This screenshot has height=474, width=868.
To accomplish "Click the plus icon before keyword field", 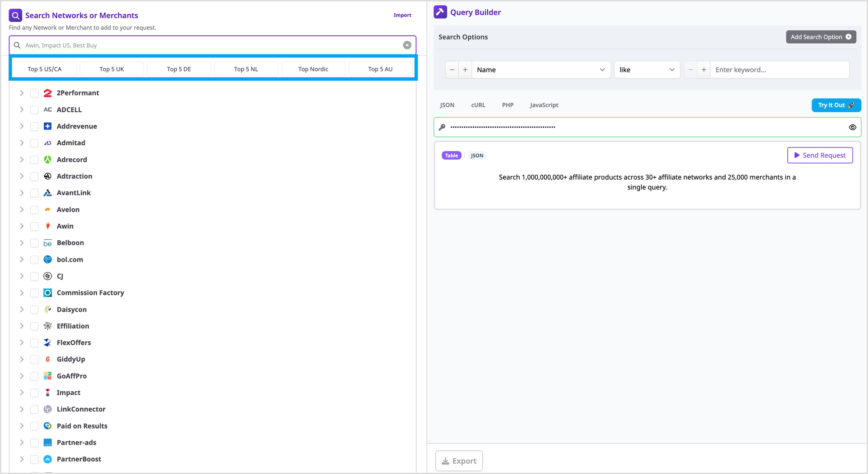I will tap(704, 70).
